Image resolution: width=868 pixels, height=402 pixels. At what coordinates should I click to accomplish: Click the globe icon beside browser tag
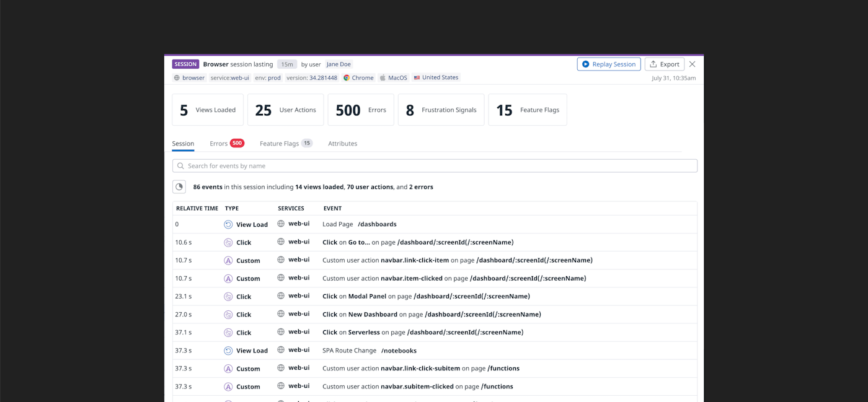tap(177, 78)
